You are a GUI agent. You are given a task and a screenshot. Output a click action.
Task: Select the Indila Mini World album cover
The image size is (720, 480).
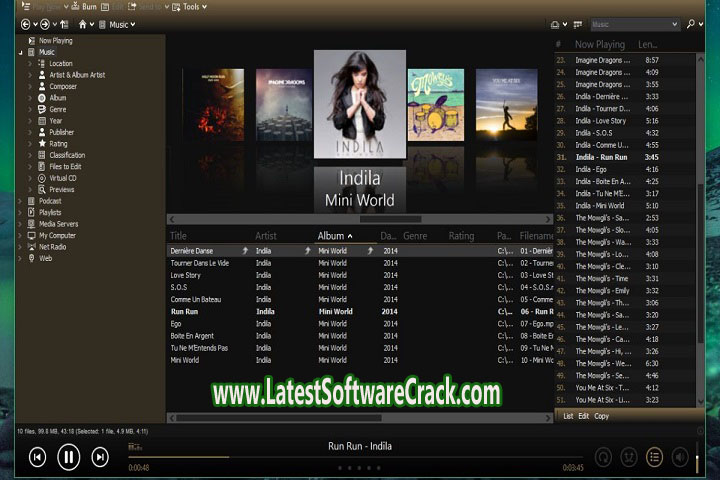360,105
